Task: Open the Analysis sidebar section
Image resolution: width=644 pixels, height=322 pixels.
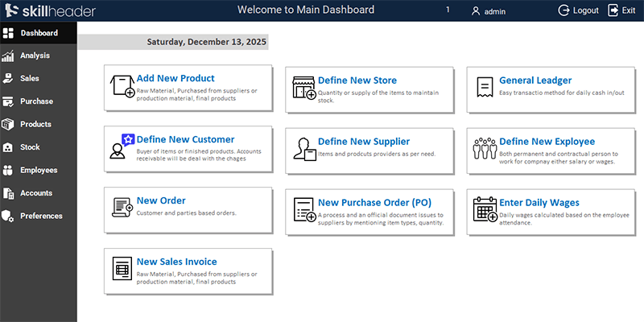Action: pyautogui.click(x=35, y=56)
